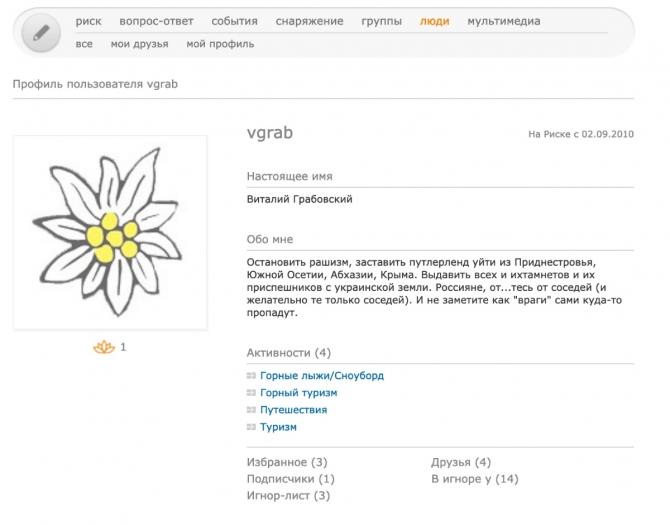Go to вопрос-ответ section
This screenshot has height=525, width=670.
pyautogui.click(x=156, y=21)
